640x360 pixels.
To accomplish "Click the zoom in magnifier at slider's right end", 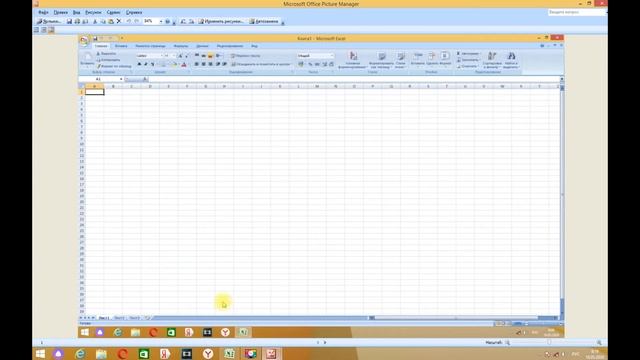I will point(599,342).
